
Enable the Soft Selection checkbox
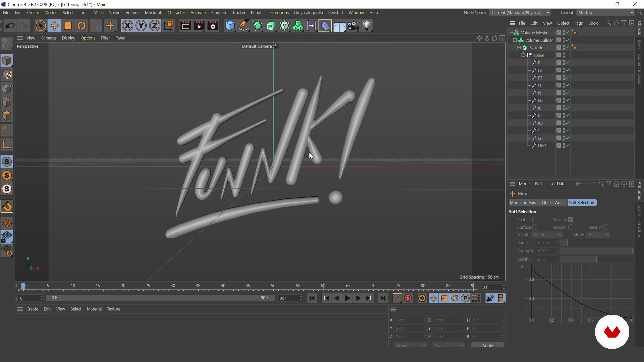tap(535, 219)
